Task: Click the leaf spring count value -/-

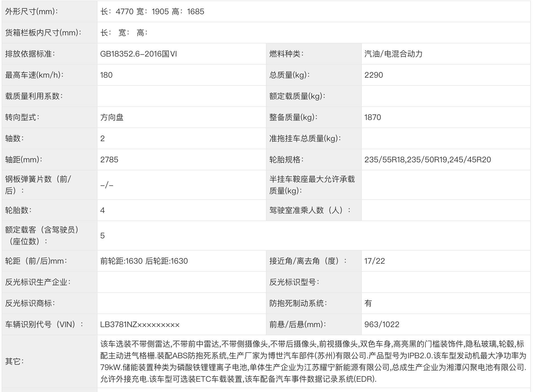Action: coord(107,185)
